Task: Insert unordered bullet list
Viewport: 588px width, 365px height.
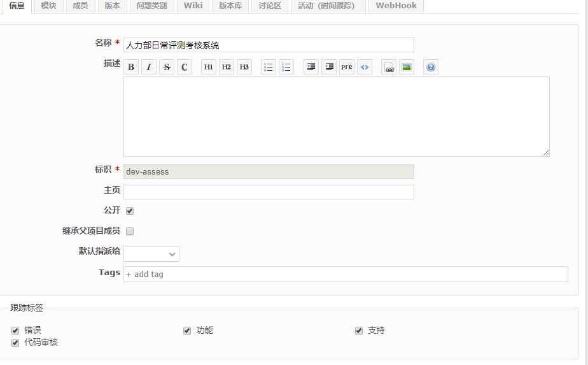Action: pyautogui.click(x=269, y=67)
